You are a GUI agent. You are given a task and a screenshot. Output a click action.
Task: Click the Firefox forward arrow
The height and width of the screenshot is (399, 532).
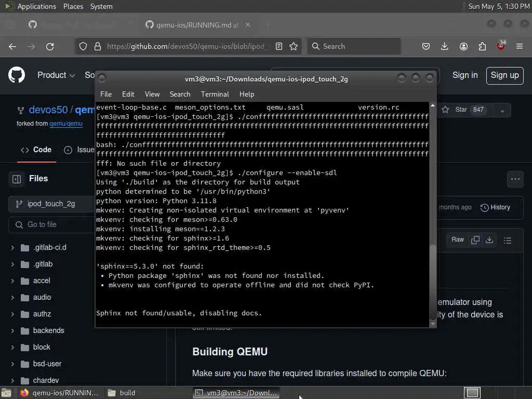click(x=31, y=46)
